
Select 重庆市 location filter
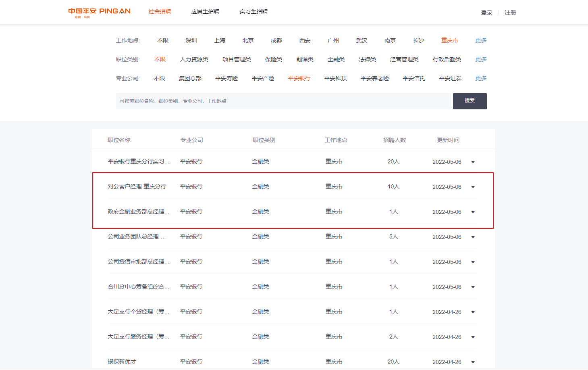(x=449, y=40)
